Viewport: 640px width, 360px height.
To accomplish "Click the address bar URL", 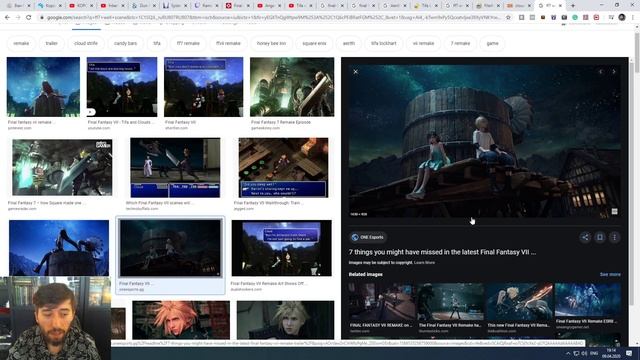I will click(x=273, y=18).
